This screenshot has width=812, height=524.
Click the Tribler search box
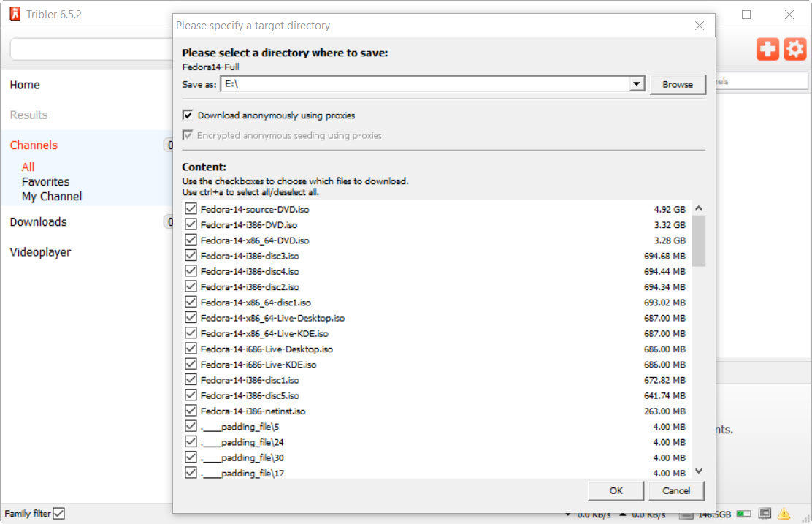click(x=91, y=49)
